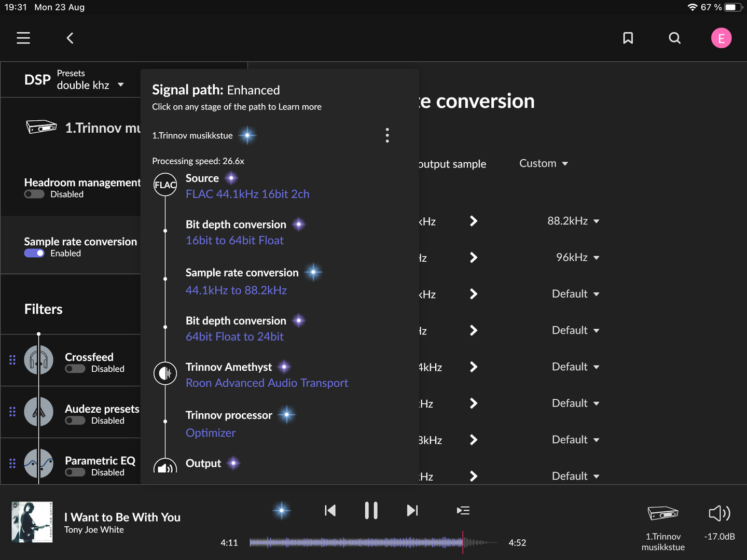Open the hamburger navigation menu
Screen dimensions: 747x560
click(x=23, y=38)
